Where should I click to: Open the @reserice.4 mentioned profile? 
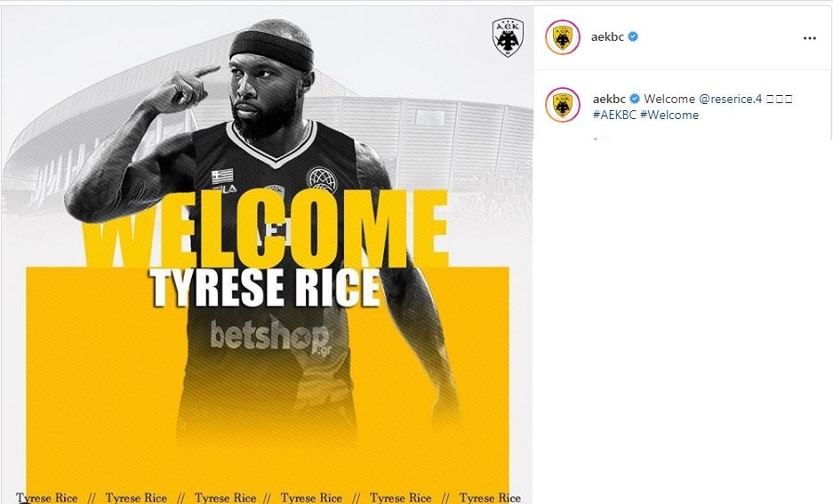click(731, 99)
